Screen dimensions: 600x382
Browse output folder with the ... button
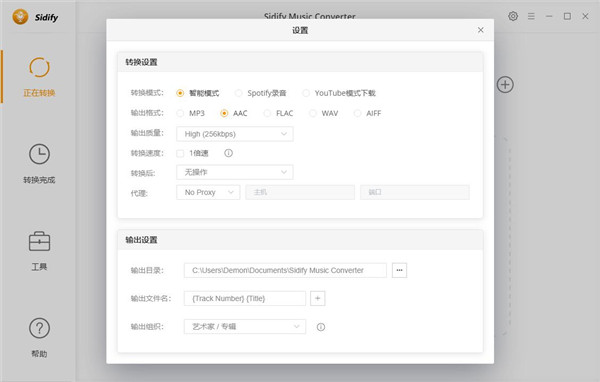tap(399, 270)
